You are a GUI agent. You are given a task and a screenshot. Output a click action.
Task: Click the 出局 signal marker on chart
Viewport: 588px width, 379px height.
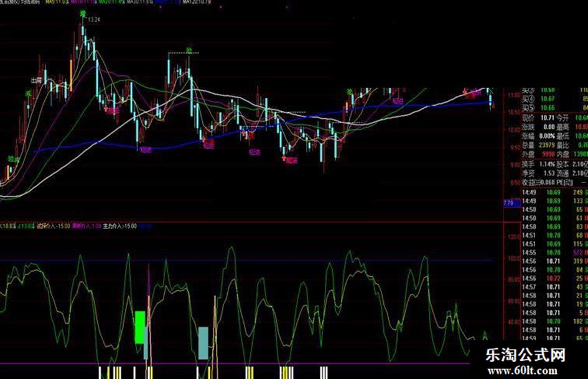[x=36, y=80]
